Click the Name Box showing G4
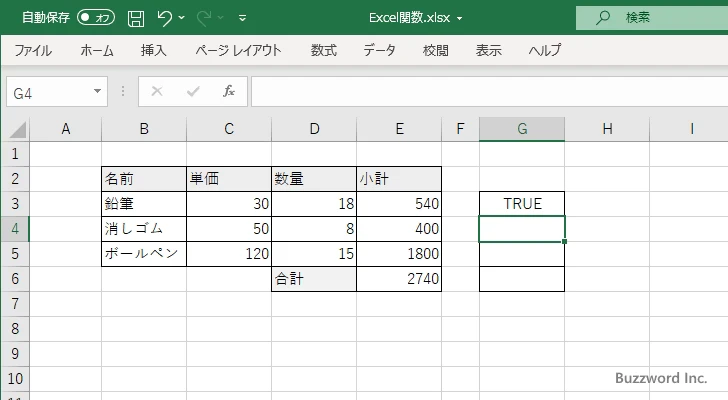 tap(49, 92)
